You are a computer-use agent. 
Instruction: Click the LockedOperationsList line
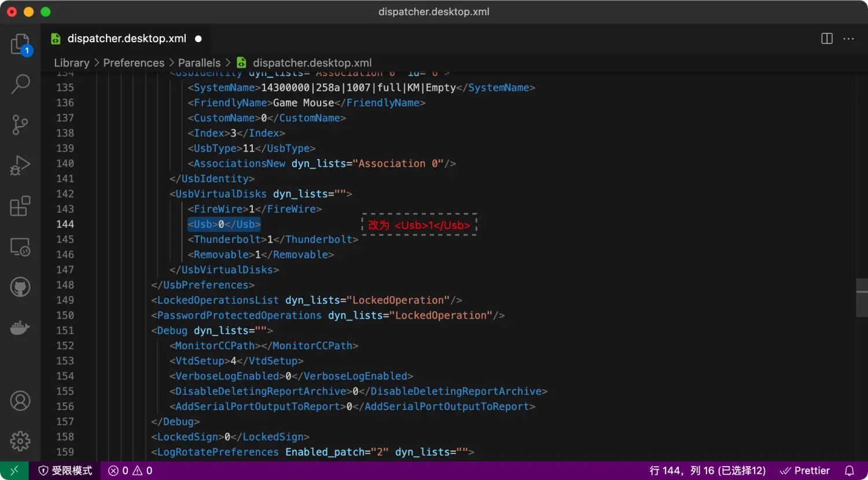click(x=306, y=300)
